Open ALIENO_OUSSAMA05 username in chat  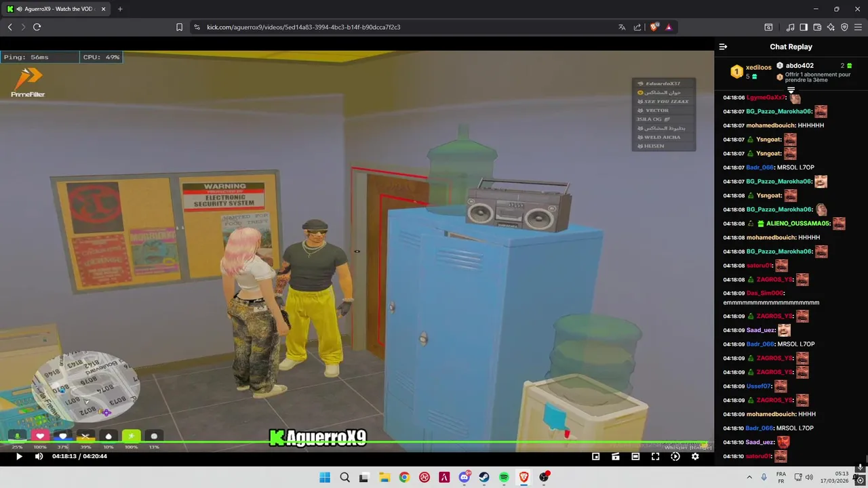(798, 224)
